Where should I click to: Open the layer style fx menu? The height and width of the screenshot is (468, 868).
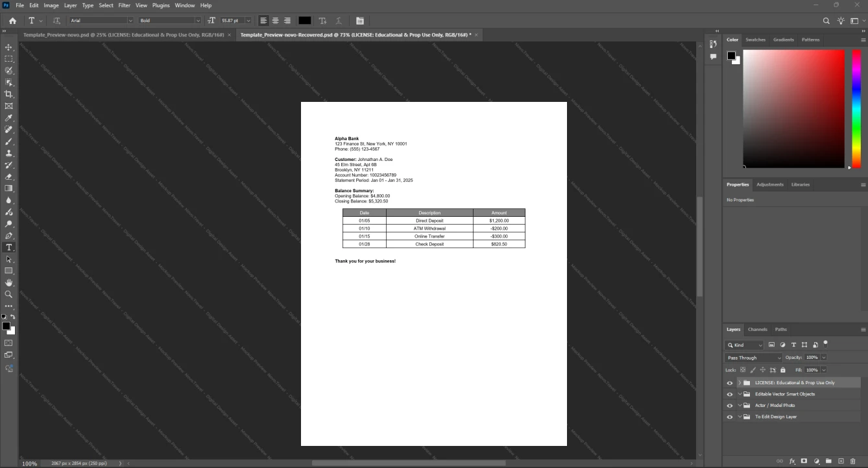pos(792,461)
